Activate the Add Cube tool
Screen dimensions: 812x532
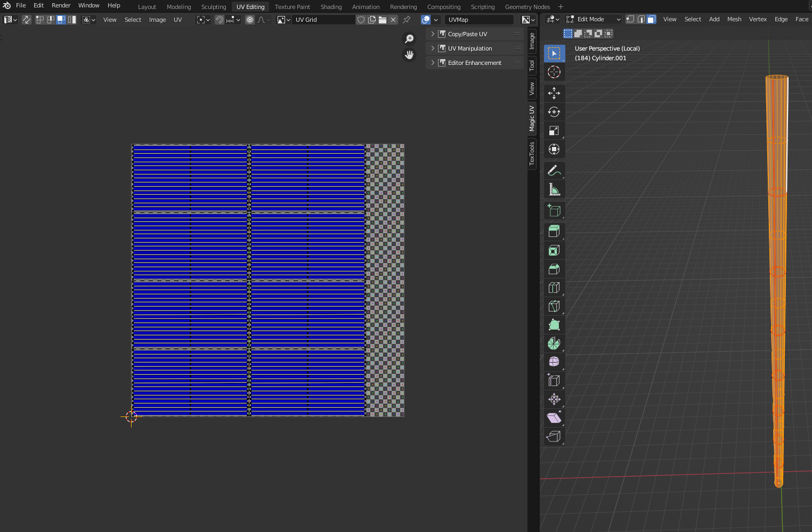point(554,210)
